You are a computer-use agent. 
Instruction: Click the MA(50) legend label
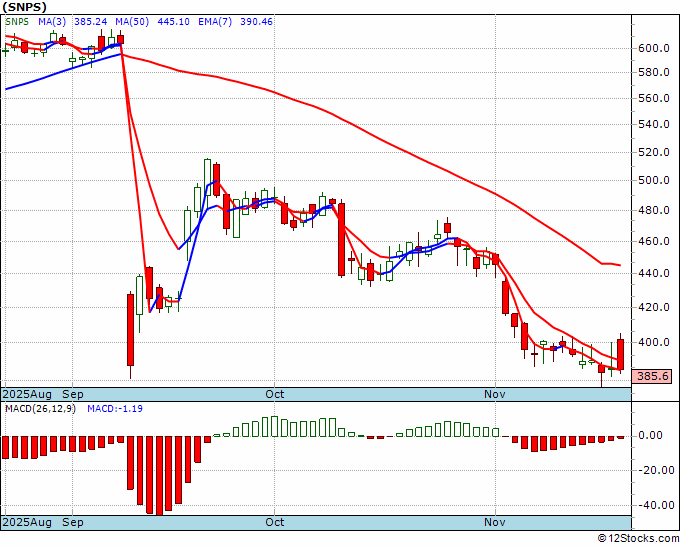(x=132, y=22)
